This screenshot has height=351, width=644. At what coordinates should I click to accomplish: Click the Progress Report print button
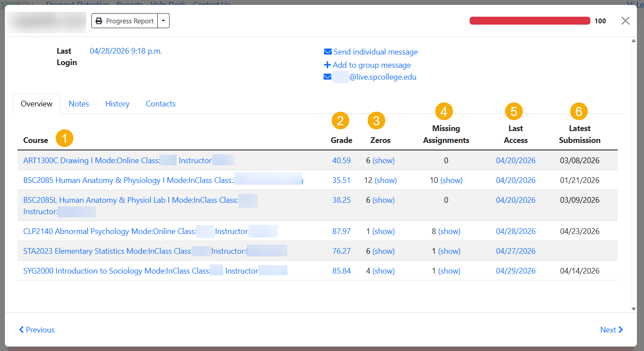[x=124, y=21]
